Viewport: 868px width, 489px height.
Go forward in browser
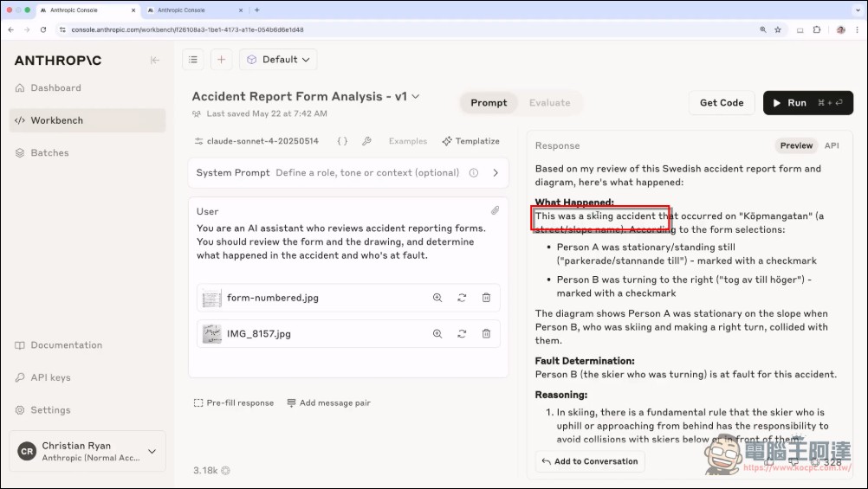coord(27,29)
